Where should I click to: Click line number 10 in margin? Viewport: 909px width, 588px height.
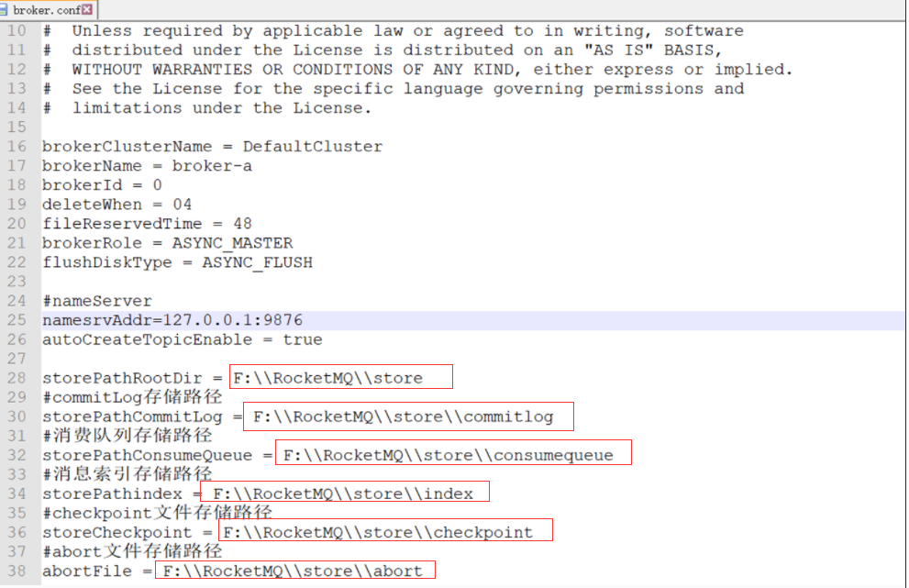[x=17, y=31]
